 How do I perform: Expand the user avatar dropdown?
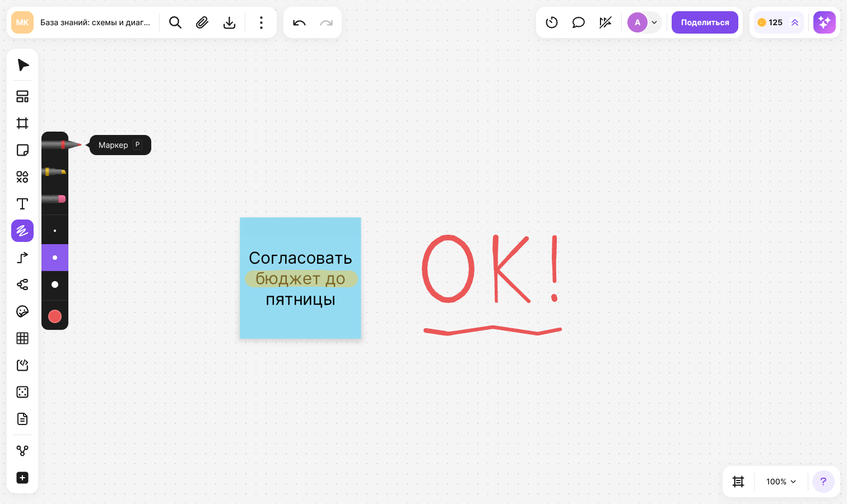click(x=654, y=22)
